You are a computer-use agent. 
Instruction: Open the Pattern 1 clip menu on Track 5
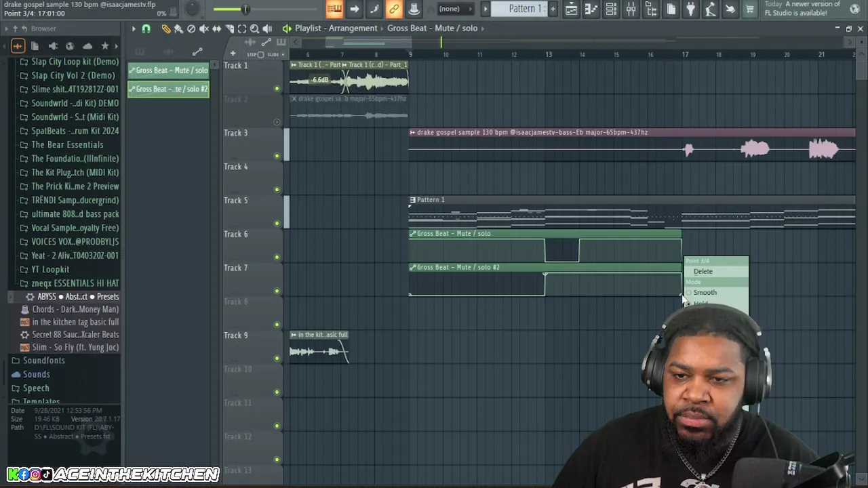tap(412, 200)
